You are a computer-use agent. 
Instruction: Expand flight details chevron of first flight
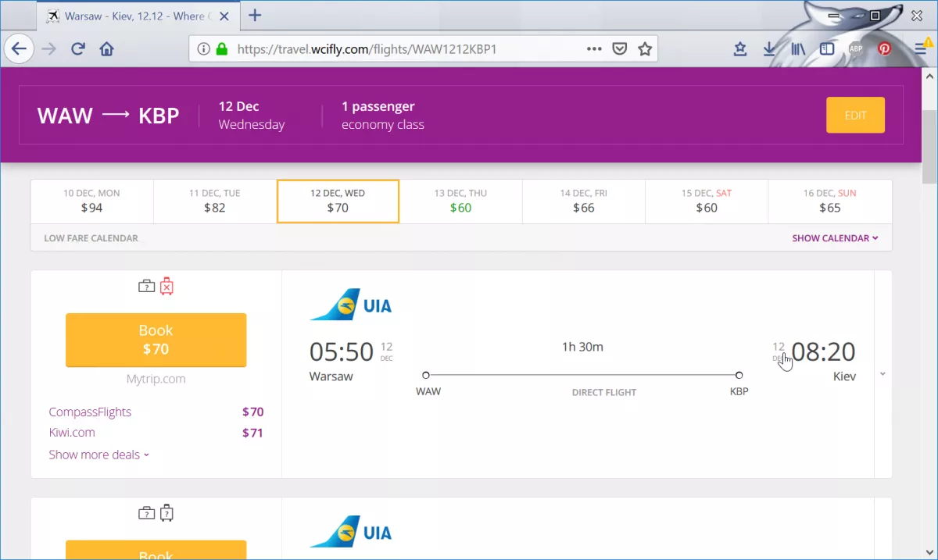883,374
